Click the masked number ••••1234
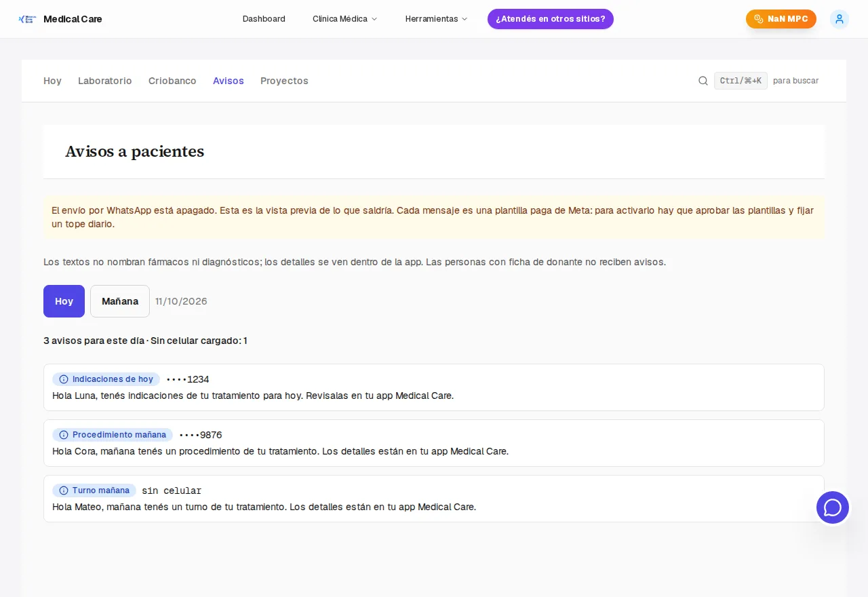The width and height of the screenshot is (868, 597). [x=187, y=379]
